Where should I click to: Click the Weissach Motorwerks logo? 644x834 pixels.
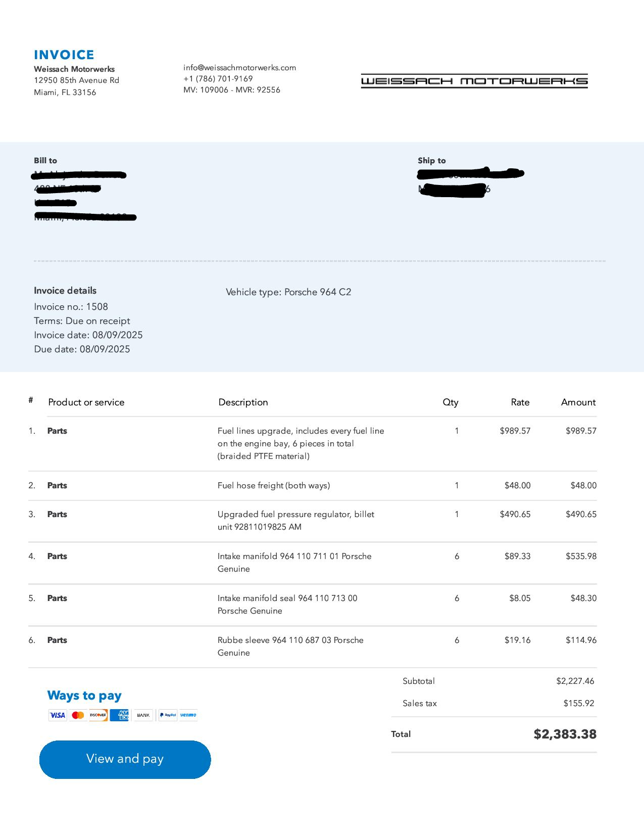(x=474, y=81)
